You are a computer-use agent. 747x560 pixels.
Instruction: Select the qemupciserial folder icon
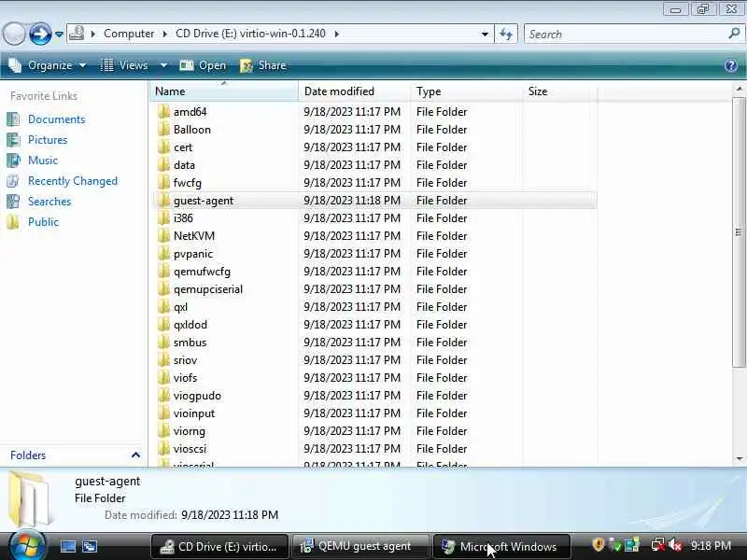point(164,289)
